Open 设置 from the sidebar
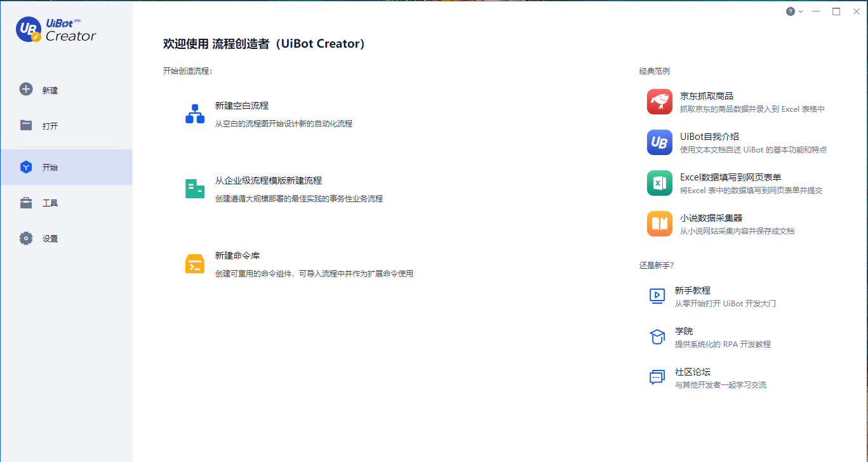 [x=50, y=239]
